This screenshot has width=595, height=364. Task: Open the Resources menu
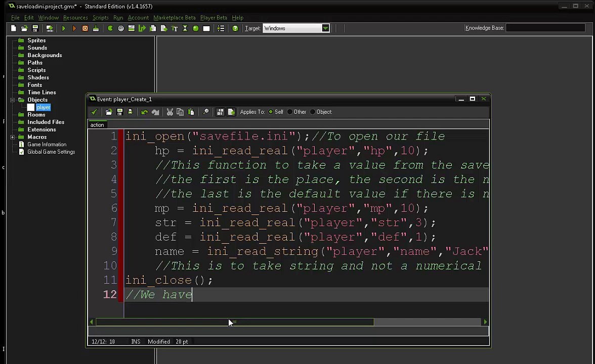[75, 18]
